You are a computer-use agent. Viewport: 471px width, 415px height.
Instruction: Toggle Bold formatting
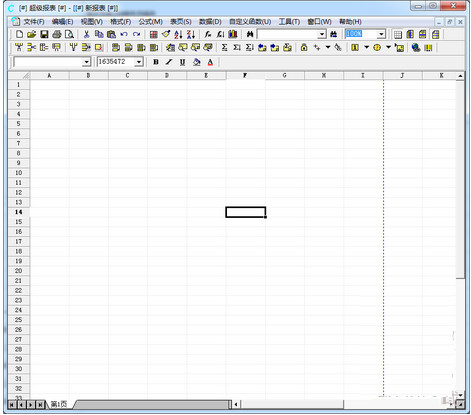coord(156,62)
